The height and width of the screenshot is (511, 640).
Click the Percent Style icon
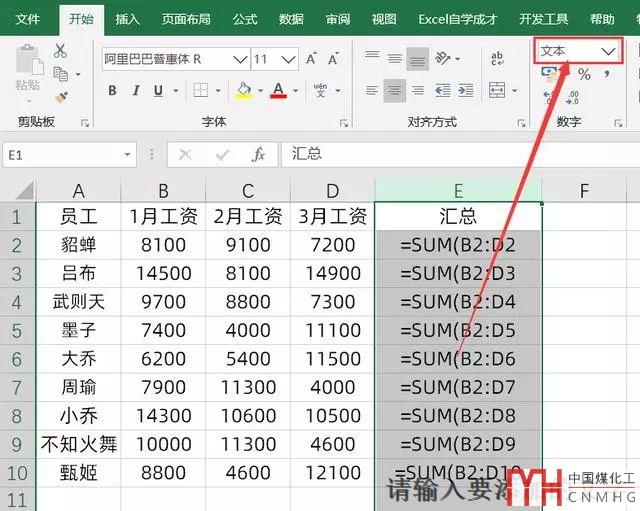point(584,75)
